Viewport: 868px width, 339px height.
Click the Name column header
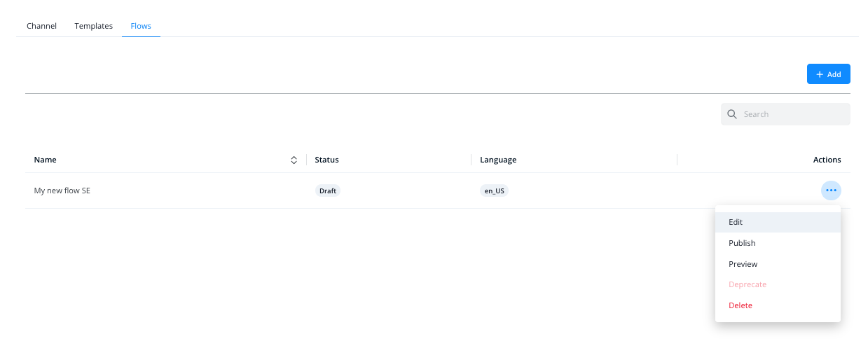(x=45, y=160)
